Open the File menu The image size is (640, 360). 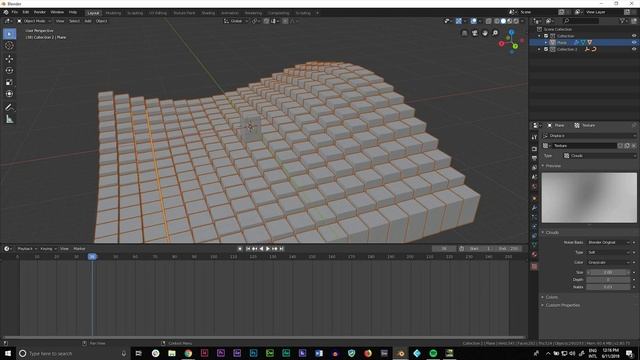click(x=15, y=13)
